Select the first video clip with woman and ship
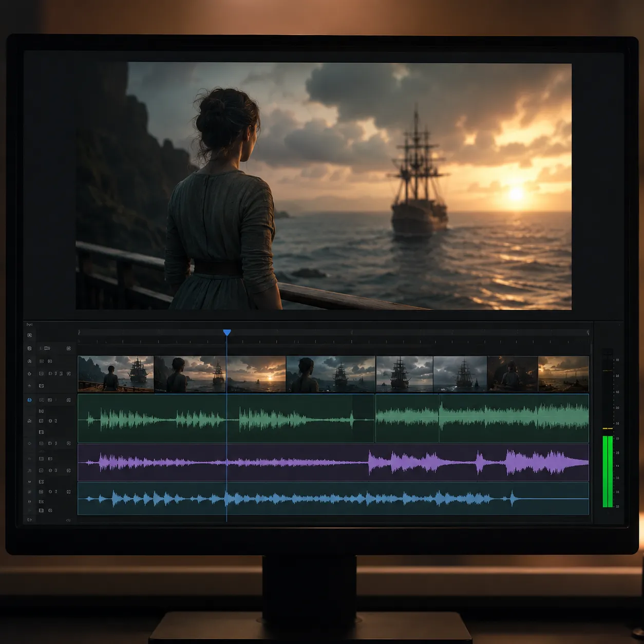The image size is (644, 644). coord(116,374)
